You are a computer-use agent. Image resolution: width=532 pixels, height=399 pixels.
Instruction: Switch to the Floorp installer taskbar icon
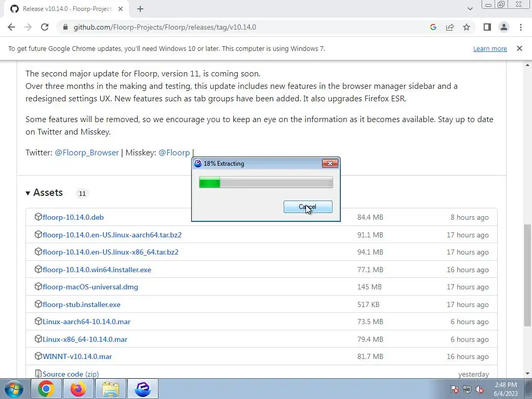pos(143,389)
